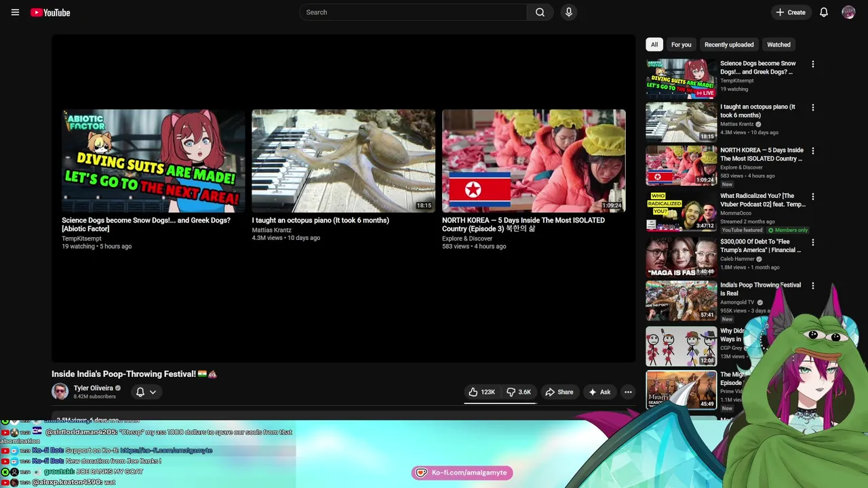The width and height of the screenshot is (868, 488).
Task: Open TempKitsempt channel under endscreen video
Action: point(81,239)
